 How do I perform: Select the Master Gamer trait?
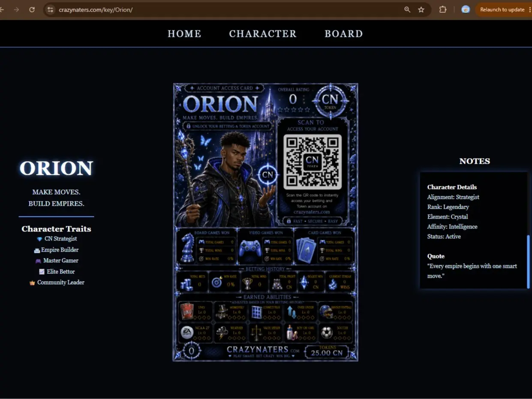point(61,261)
